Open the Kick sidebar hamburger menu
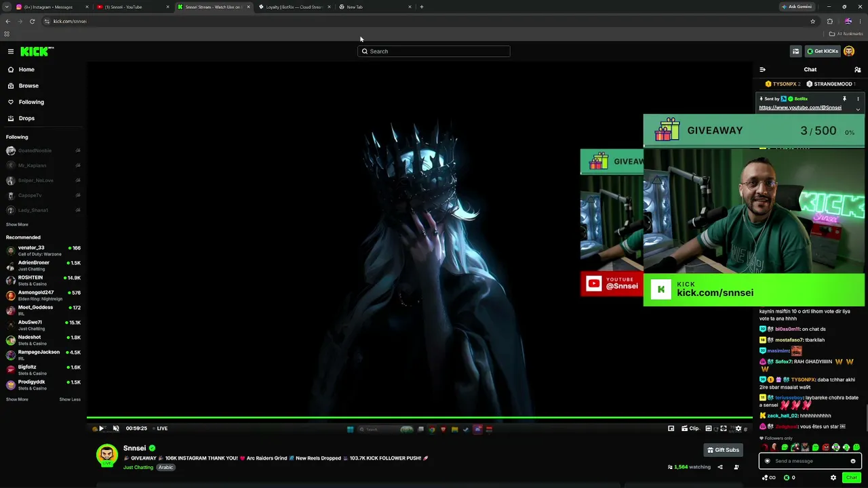The image size is (868, 488). (x=11, y=52)
